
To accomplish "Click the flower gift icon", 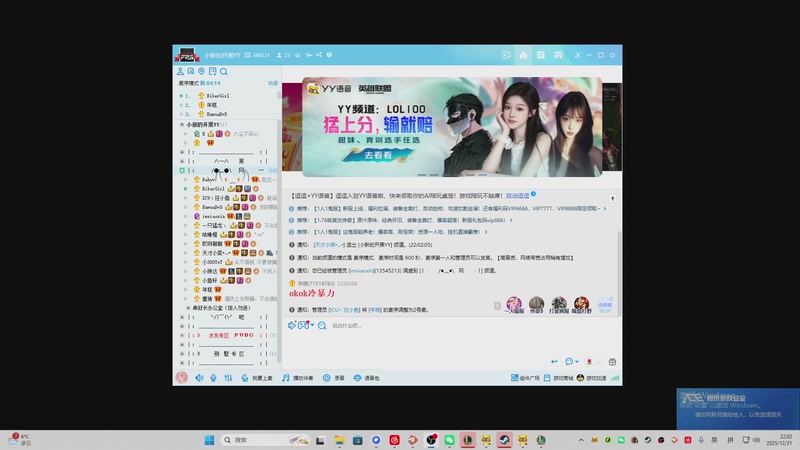I will tap(589, 362).
